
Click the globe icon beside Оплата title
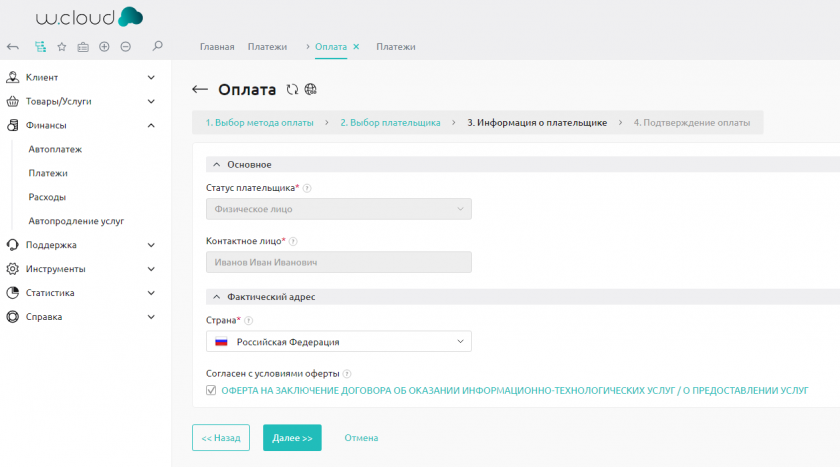click(x=310, y=89)
